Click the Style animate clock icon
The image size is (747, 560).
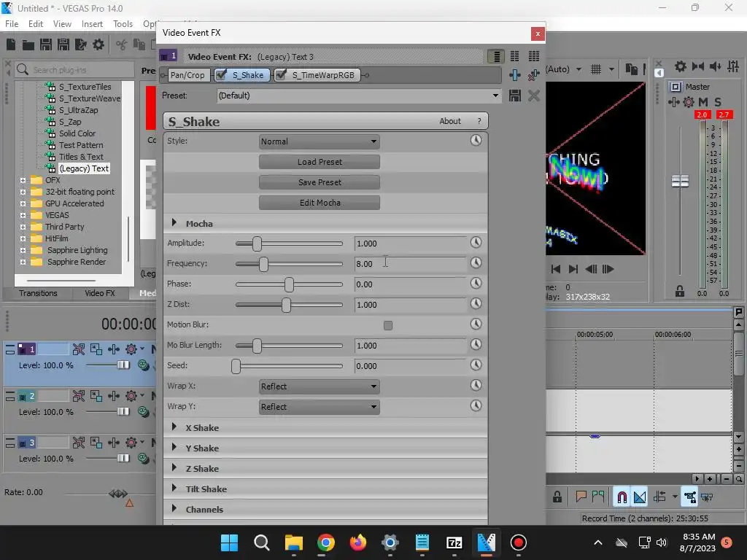point(476,140)
